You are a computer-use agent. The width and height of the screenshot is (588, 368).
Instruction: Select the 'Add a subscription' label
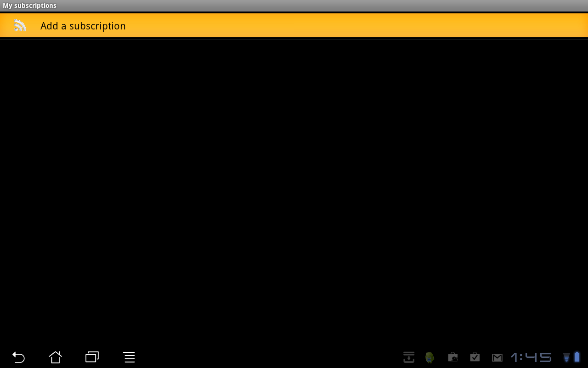click(x=83, y=26)
